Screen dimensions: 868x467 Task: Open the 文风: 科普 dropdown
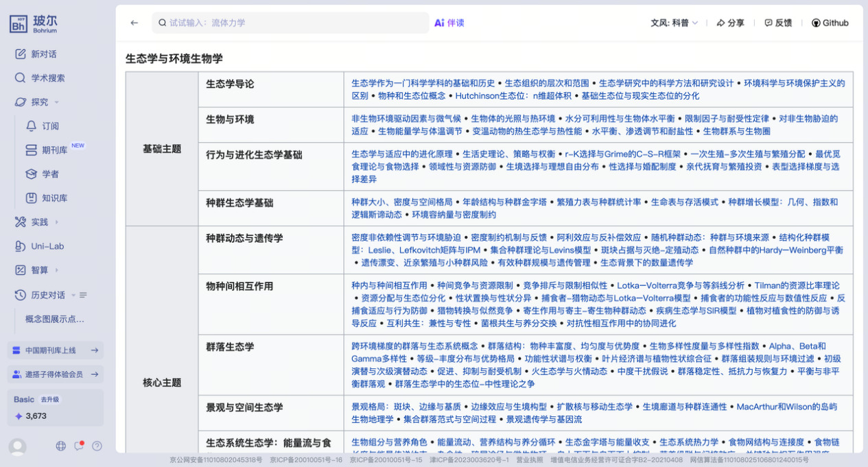[674, 23]
